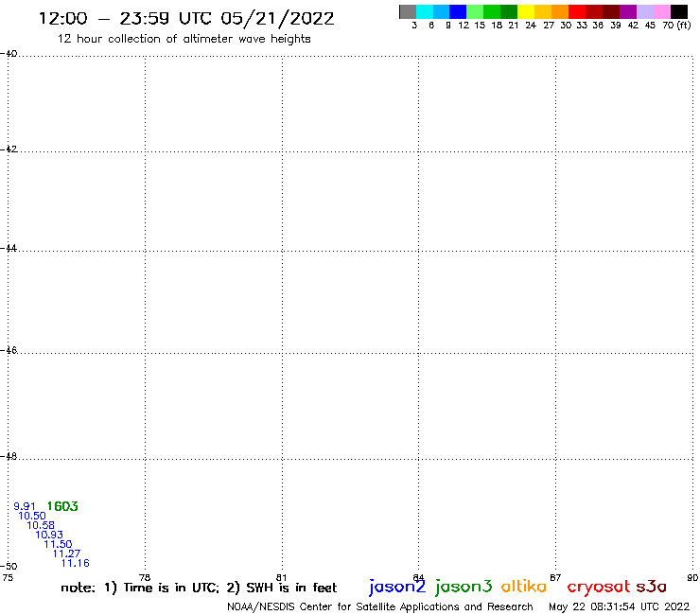Click the wave height value 9.91
Screen dimensions: 700x615
click(x=25, y=506)
